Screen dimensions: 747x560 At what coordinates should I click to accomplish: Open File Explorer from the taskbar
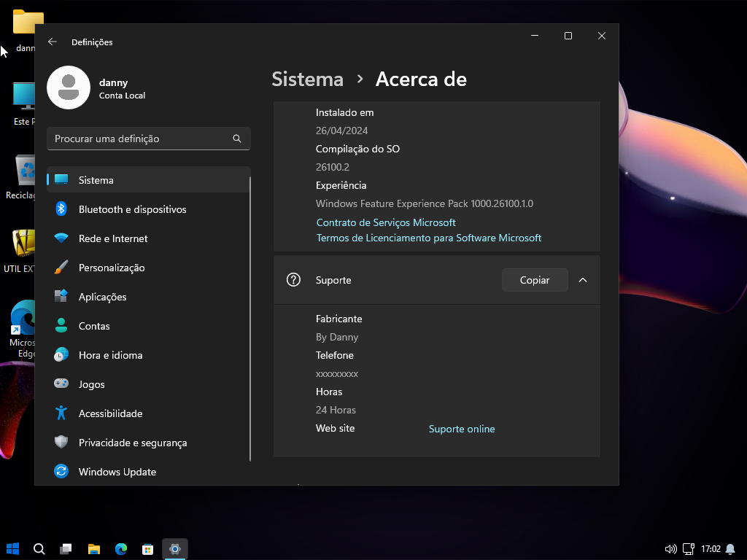pyautogui.click(x=94, y=549)
